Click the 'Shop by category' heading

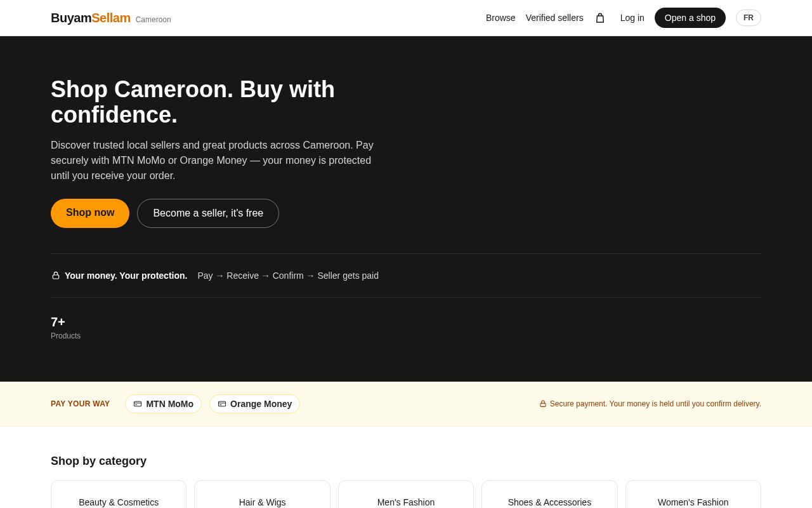click(x=98, y=461)
